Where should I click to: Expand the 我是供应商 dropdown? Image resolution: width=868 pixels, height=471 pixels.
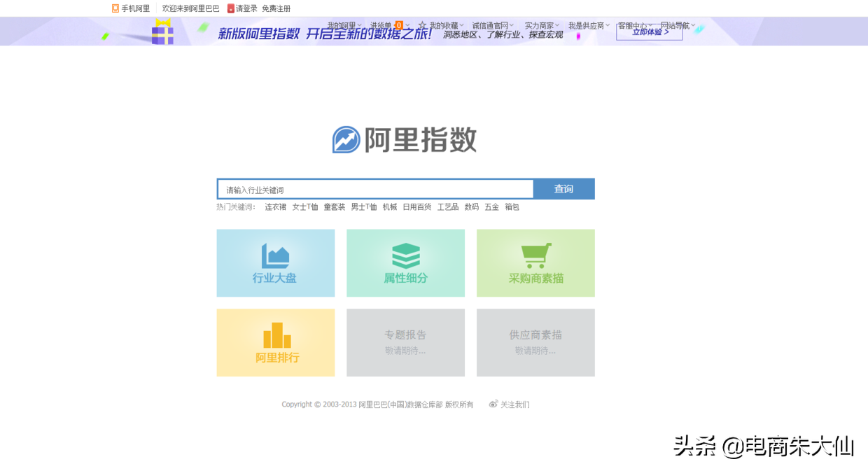point(589,26)
